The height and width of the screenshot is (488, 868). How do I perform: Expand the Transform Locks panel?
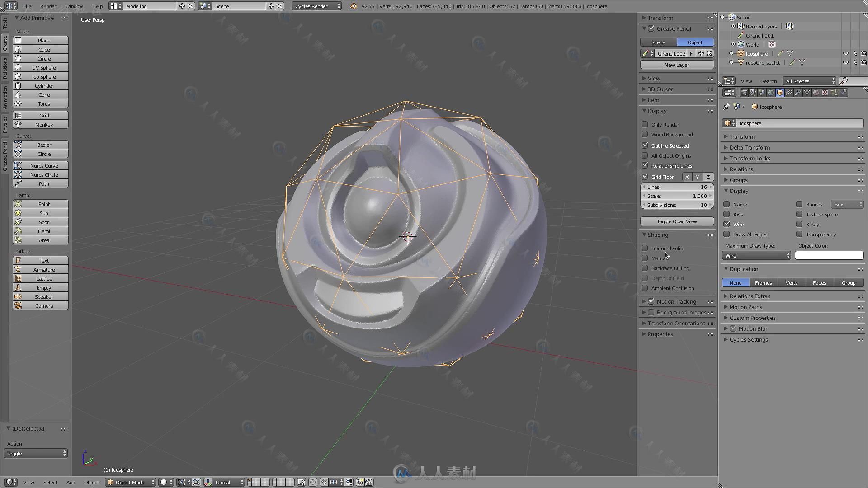(x=750, y=158)
